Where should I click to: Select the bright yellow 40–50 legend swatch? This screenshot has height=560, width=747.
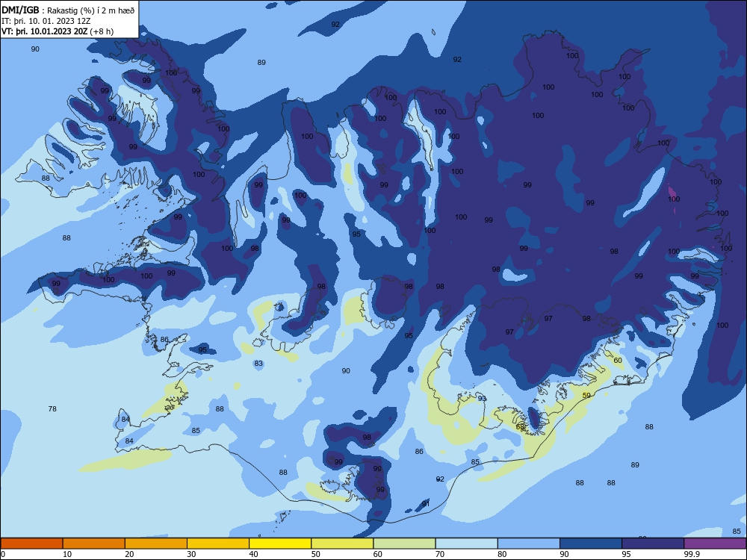pyautogui.click(x=280, y=544)
